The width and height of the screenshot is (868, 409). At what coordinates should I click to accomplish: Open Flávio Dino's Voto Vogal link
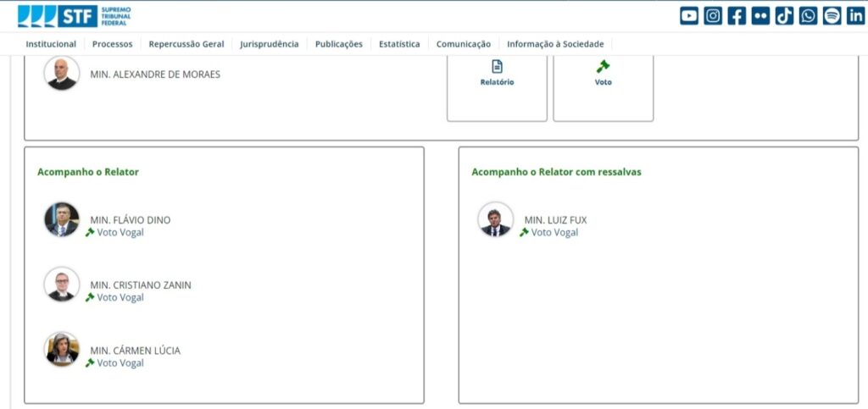(x=120, y=232)
